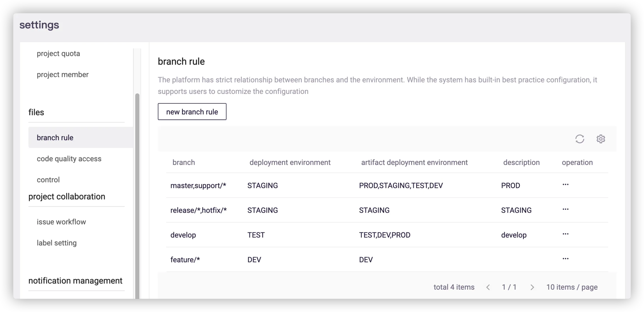The width and height of the screenshot is (644, 312).
Task: Open operations menu for master,support/* row
Action: [565, 185]
